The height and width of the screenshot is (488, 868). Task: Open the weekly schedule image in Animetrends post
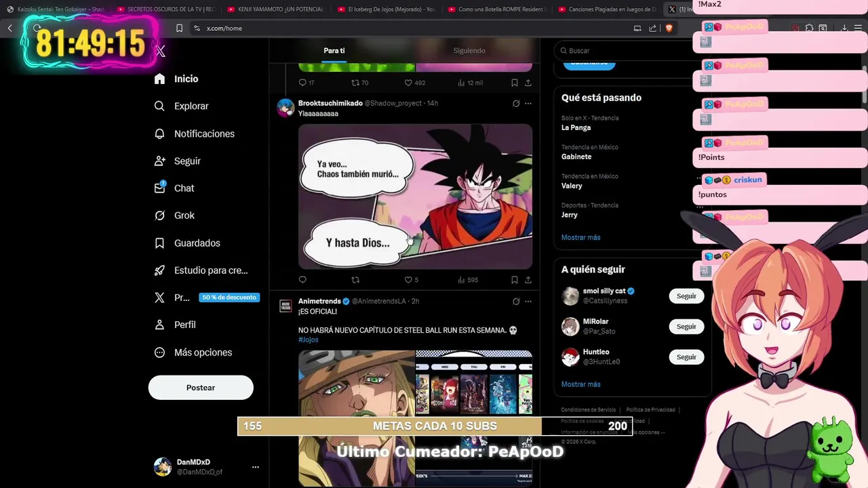474,418
